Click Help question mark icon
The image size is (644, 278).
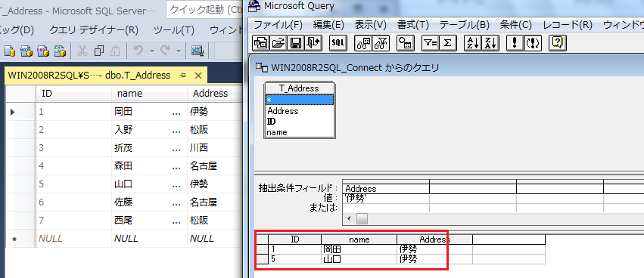pos(557,42)
